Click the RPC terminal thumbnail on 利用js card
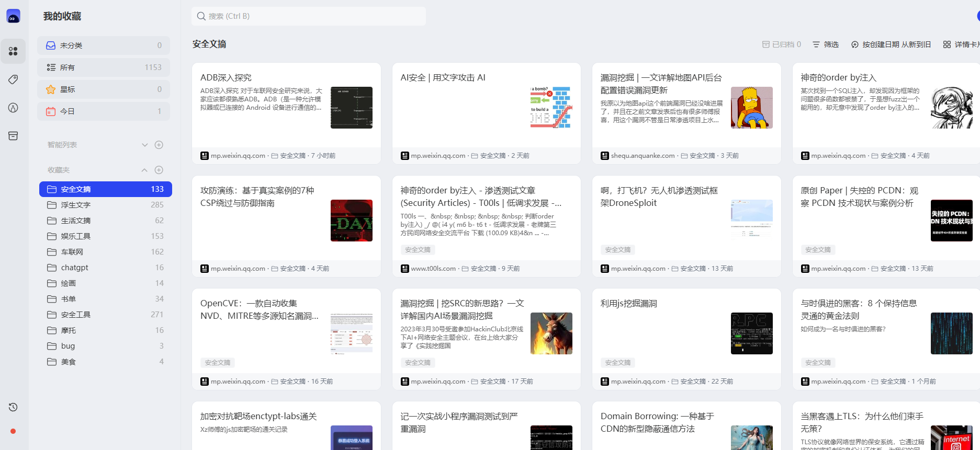The image size is (980, 450). click(752, 333)
